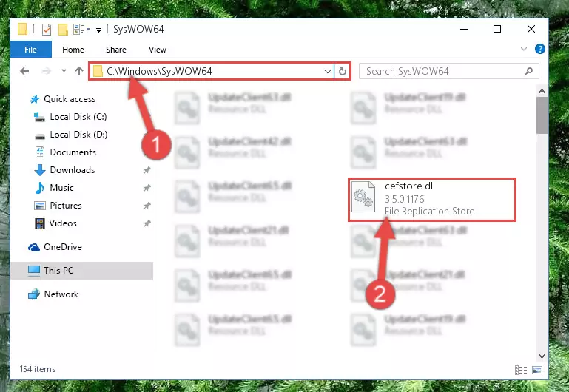Click the folder icon in address bar

pyautogui.click(x=98, y=71)
